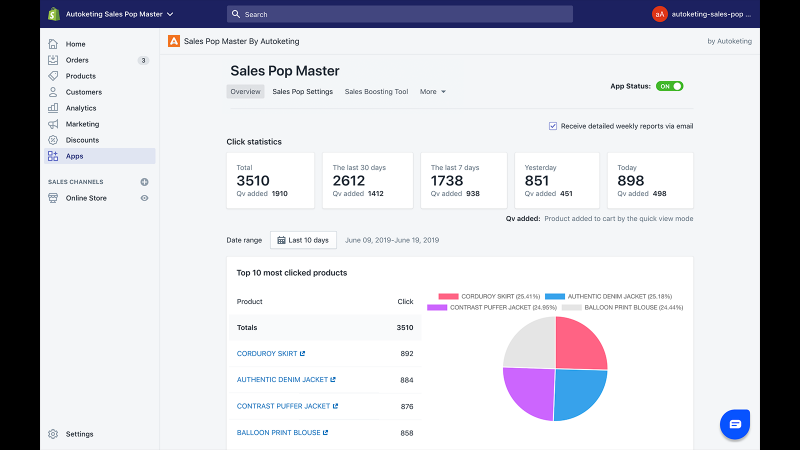This screenshot has width=800, height=450.
Task: Open the AUTHENTIC DENIM JACKET product link
Action: (282, 380)
